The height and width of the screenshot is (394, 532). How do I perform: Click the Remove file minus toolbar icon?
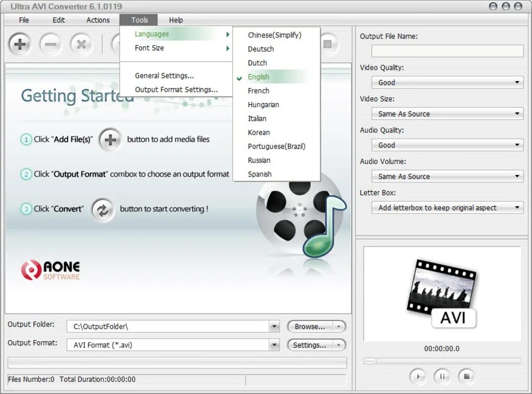click(x=51, y=44)
